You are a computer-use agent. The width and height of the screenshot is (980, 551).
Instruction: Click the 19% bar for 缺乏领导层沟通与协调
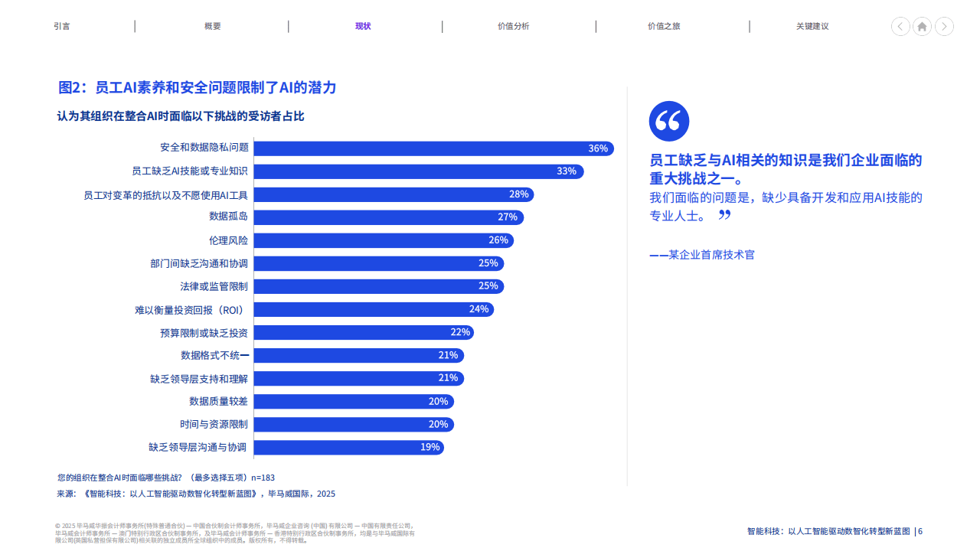pos(348,447)
